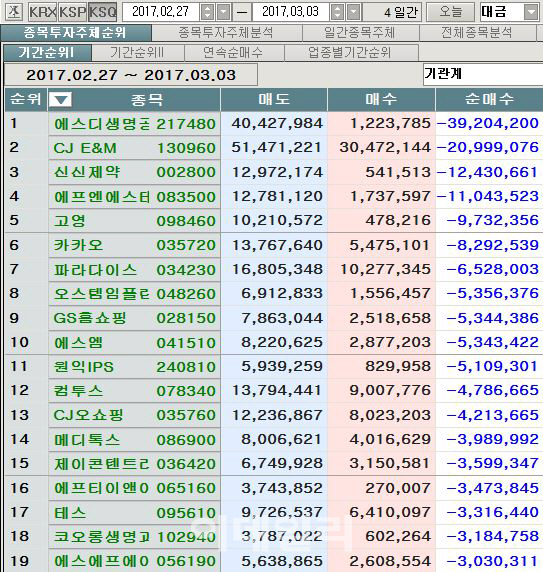Select the 연속순매수 sub-tab
543x572 pixels.
click(x=233, y=53)
